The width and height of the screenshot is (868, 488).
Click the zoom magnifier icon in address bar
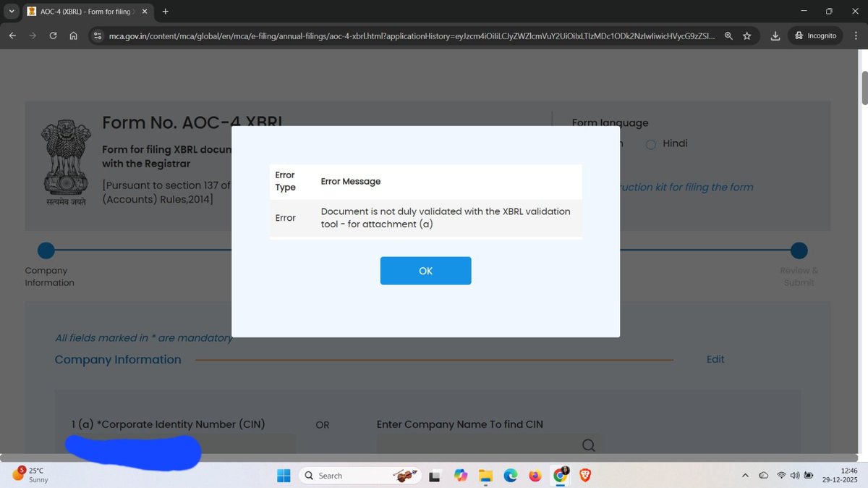pos(728,35)
